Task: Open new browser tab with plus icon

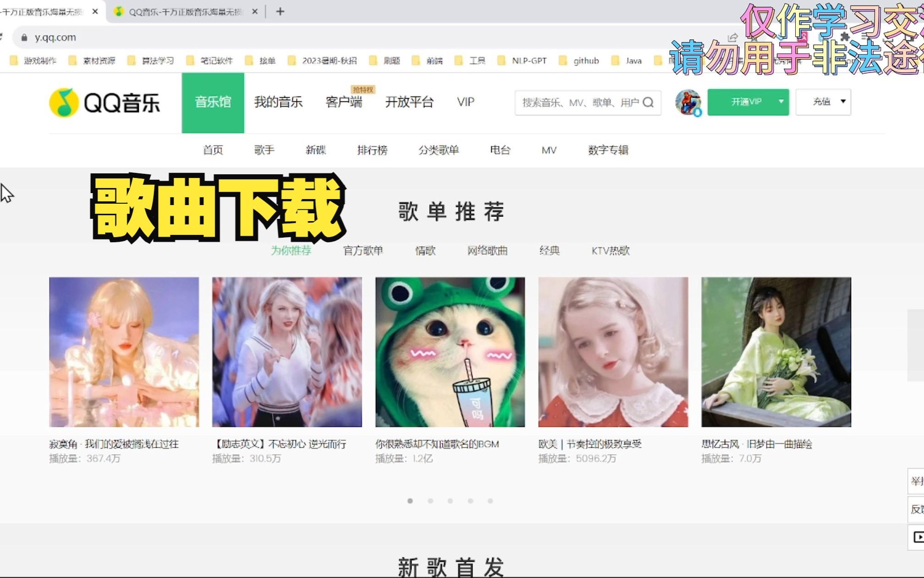Action: [280, 11]
